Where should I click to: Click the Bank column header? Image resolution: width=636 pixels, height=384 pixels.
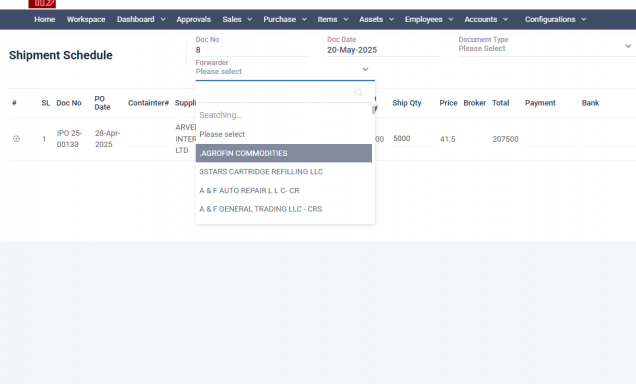point(590,103)
